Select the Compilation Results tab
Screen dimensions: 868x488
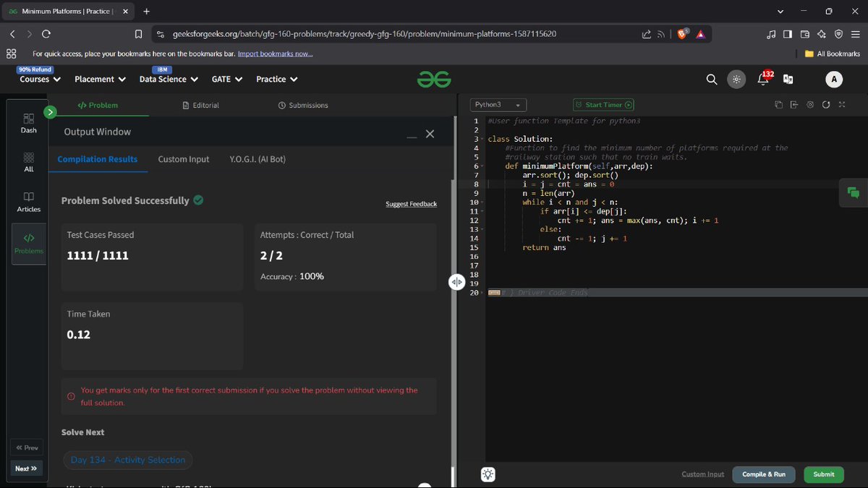[98, 159]
